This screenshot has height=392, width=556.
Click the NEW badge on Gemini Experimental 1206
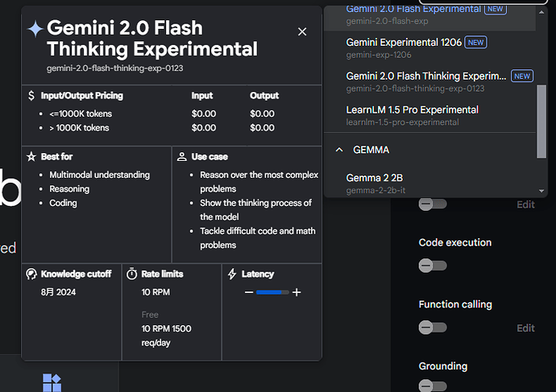pos(475,43)
